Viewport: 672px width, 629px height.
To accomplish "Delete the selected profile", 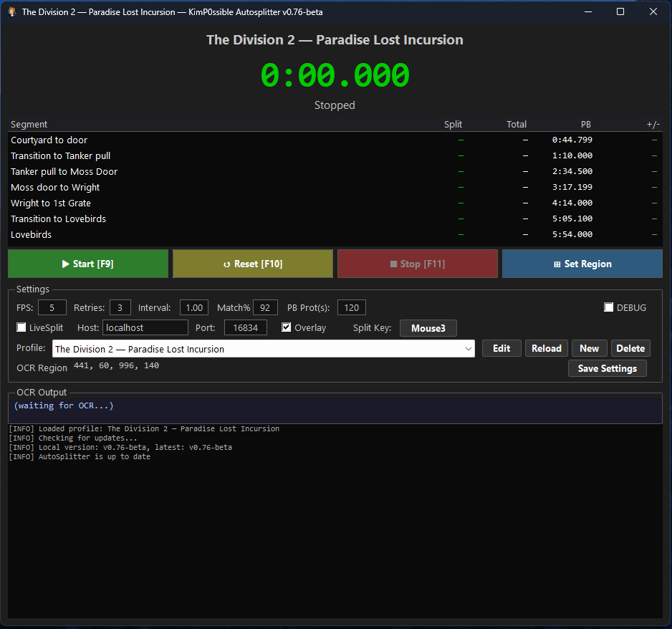I will pyautogui.click(x=630, y=348).
